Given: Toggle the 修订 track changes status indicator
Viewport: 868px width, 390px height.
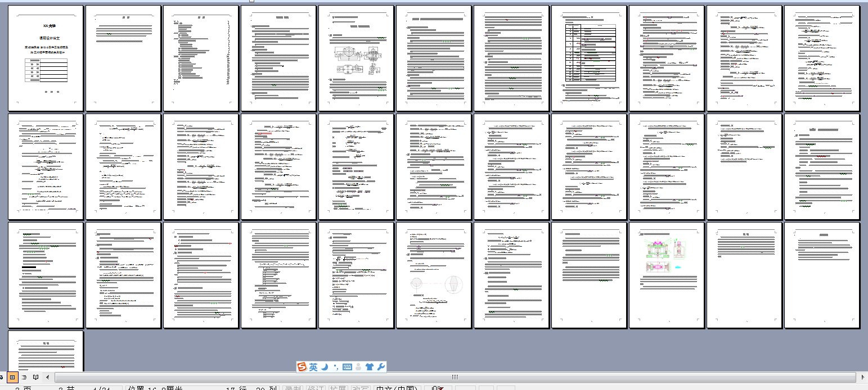Looking at the screenshot, I should 315,388.
